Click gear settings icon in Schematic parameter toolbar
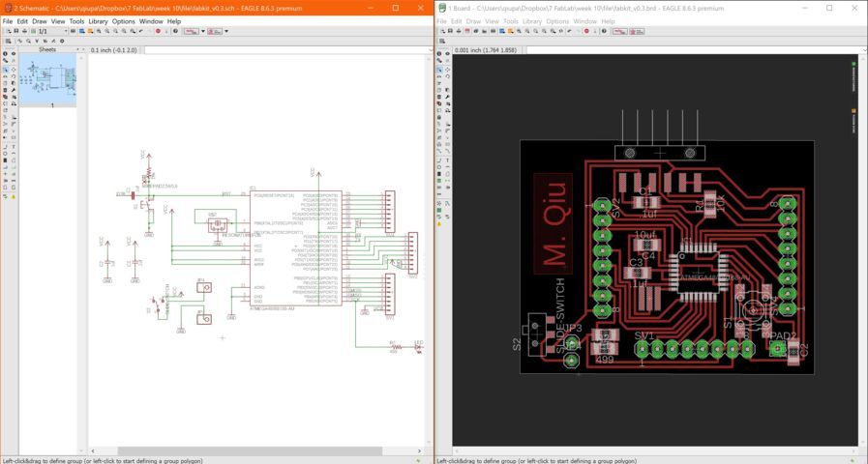Image resolution: width=868 pixels, height=464 pixels. point(62,41)
